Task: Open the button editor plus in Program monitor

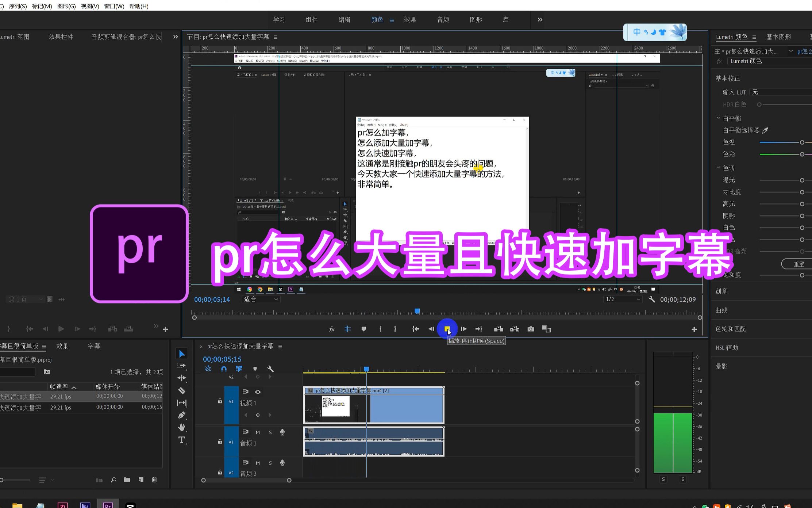Action: tap(694, 329)
